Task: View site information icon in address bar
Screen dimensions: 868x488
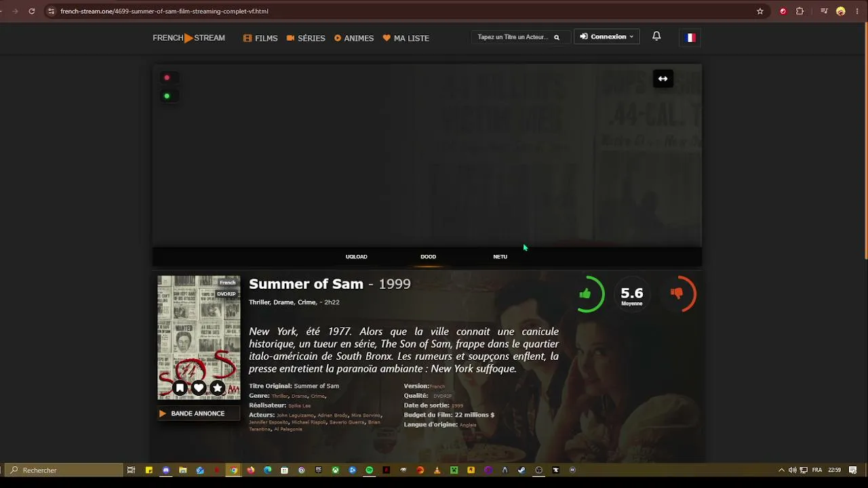Action: [x=51, y=12]
